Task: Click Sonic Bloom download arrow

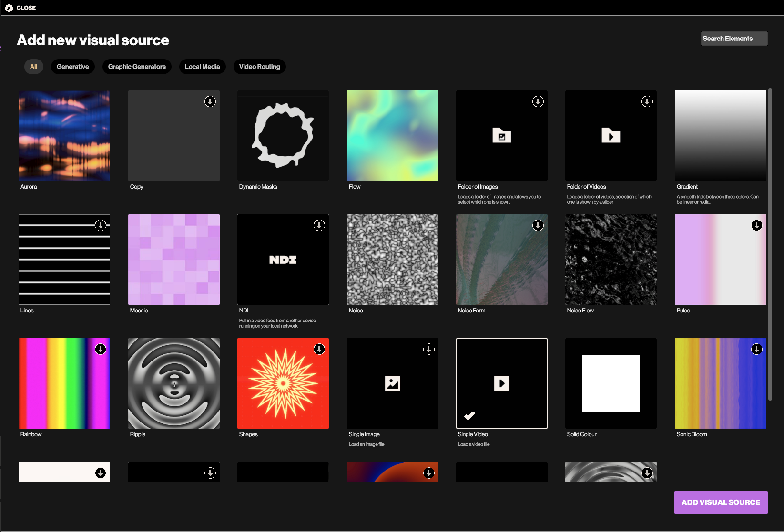Action: (757, 349)
